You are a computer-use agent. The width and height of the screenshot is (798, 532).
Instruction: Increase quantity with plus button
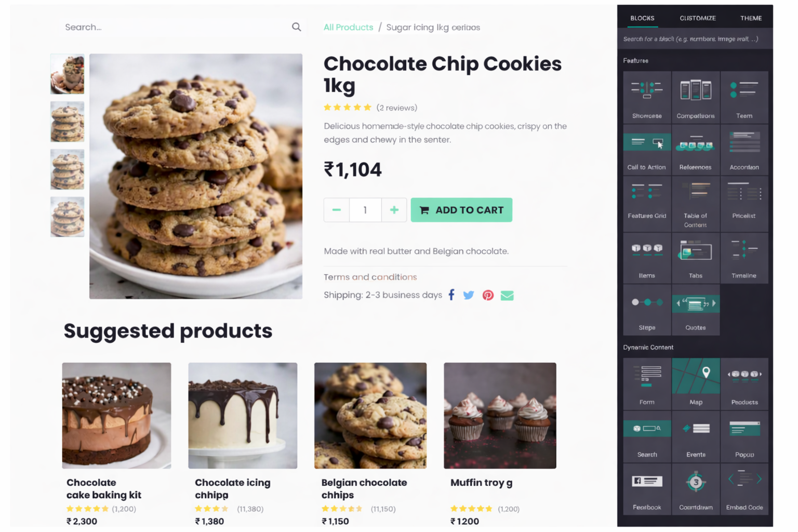point(394,210)
